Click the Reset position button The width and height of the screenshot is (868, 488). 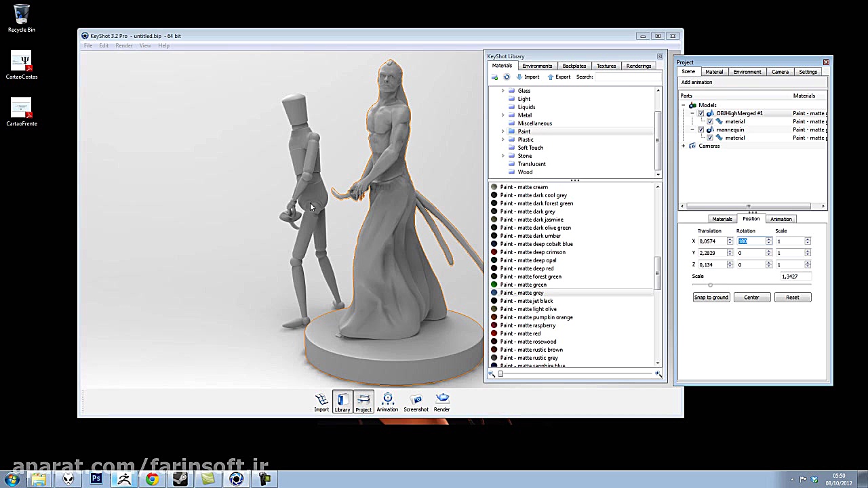tap(792, 298)
